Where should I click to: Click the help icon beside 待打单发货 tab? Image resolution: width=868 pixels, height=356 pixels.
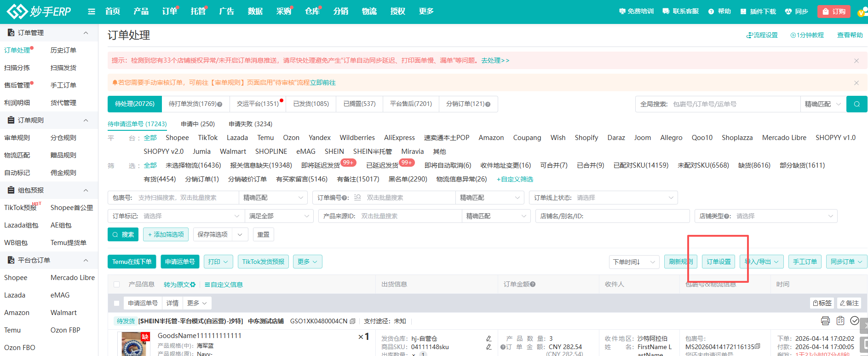pos(219,105)
